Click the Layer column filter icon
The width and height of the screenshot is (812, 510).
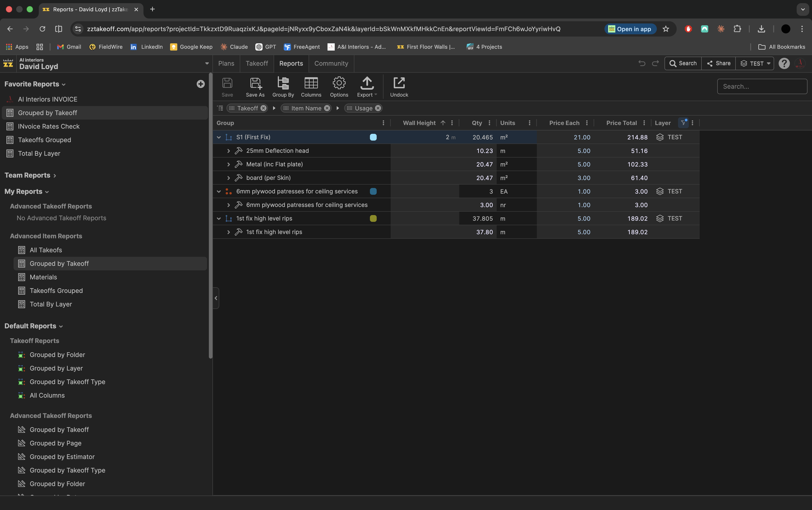(x=683, y=123)
